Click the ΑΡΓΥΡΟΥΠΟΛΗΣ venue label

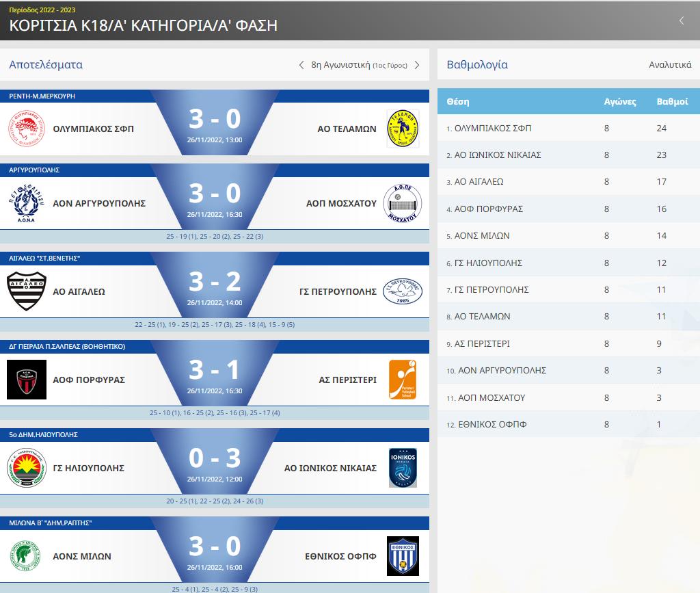34,170
